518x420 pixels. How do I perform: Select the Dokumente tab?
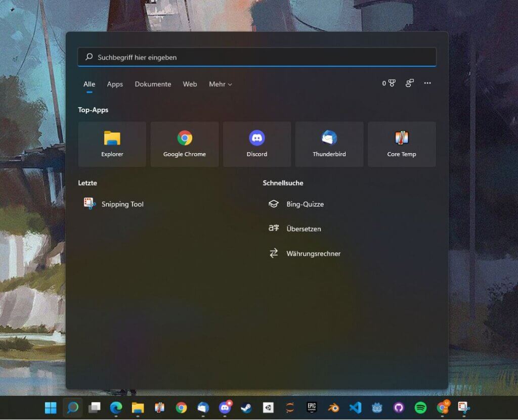pos(153,84)
